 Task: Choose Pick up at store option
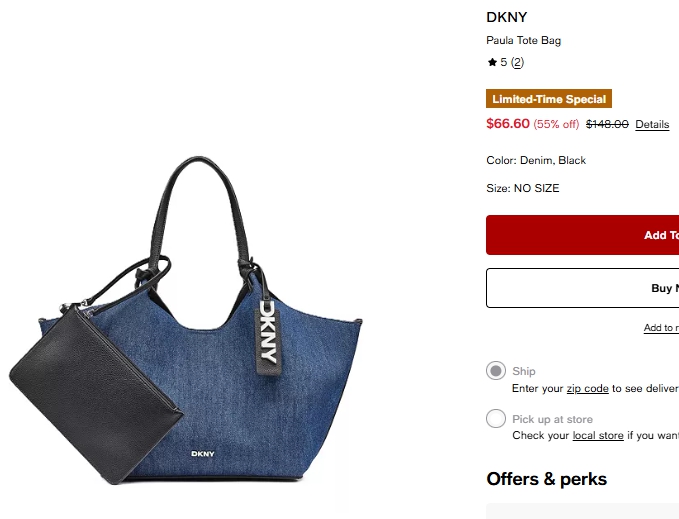click(x=496, y=419)
